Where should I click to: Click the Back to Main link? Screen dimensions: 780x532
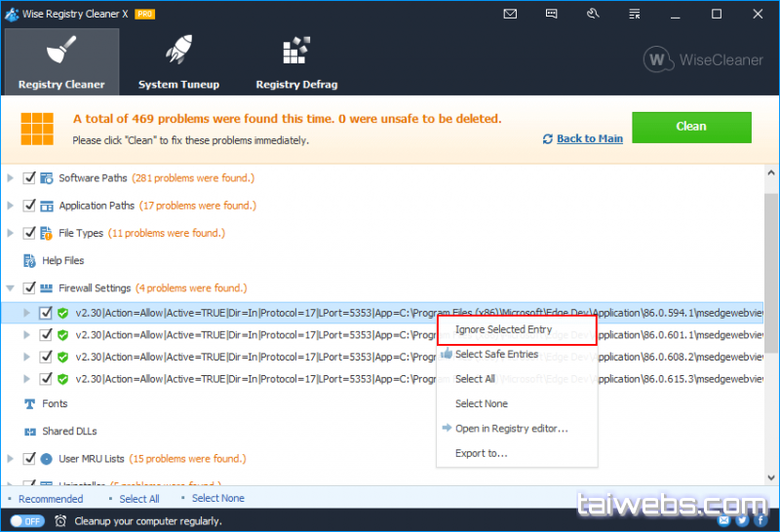coord(589,138)
